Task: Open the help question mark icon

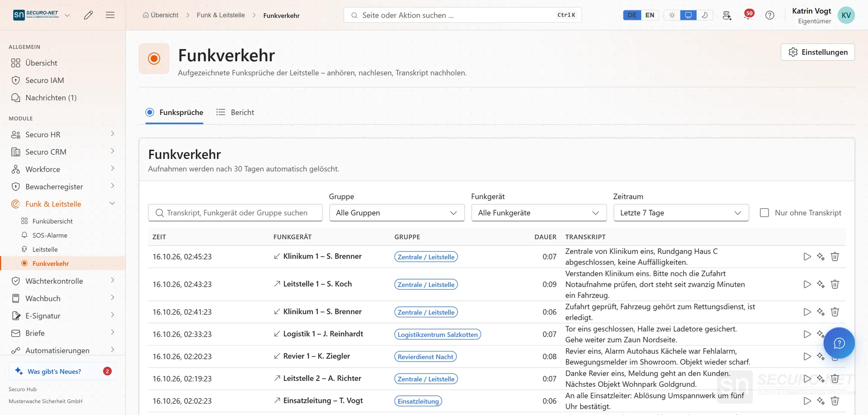Action: click(770, 15)
